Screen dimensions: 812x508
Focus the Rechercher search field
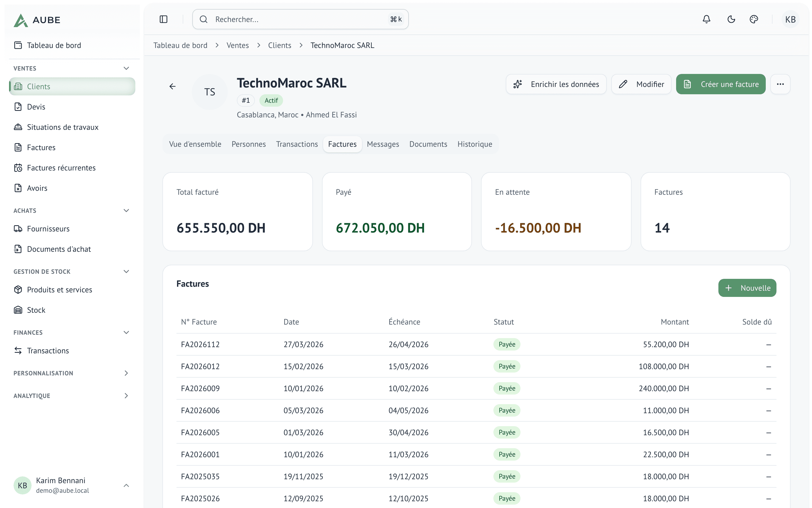[x=300, y=19]
